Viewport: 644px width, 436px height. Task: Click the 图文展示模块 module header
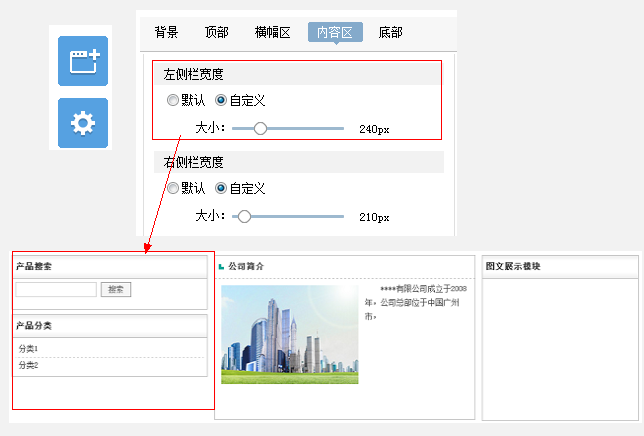[559, 267]
